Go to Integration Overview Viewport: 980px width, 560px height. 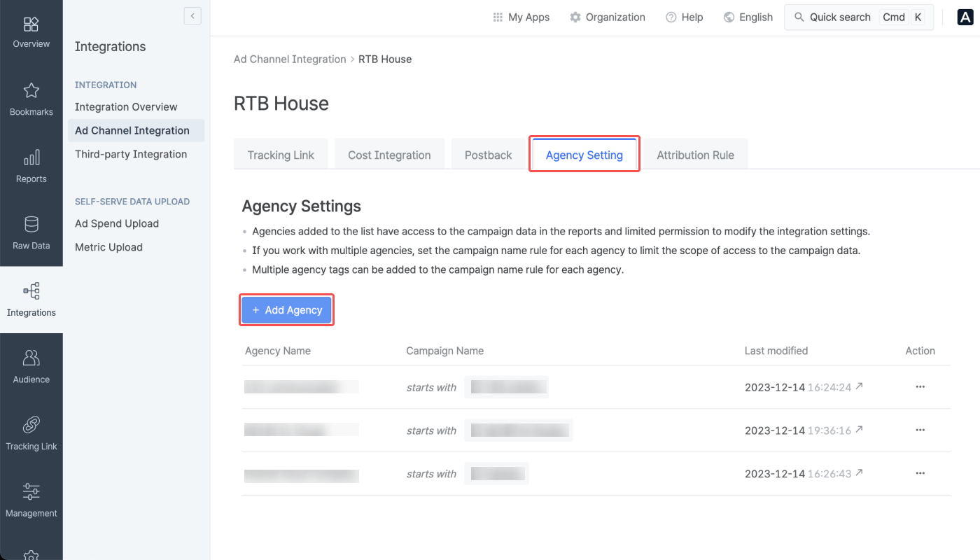(x=126, y=106)
